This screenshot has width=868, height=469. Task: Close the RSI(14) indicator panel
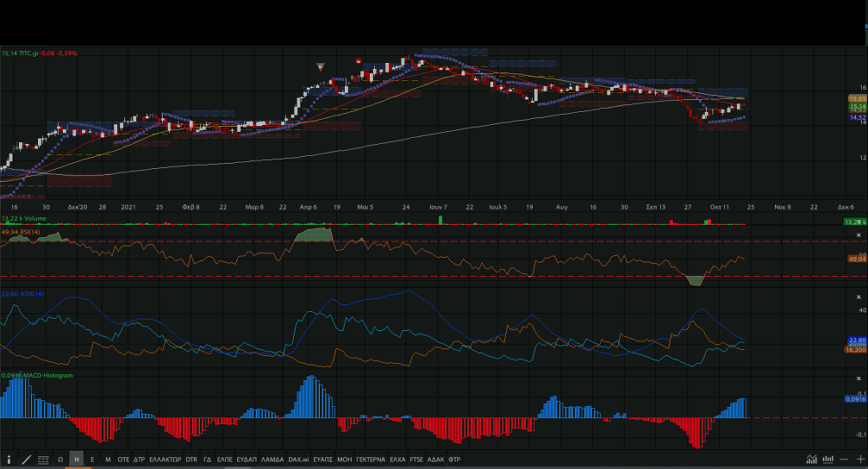[x=858, y=234]
